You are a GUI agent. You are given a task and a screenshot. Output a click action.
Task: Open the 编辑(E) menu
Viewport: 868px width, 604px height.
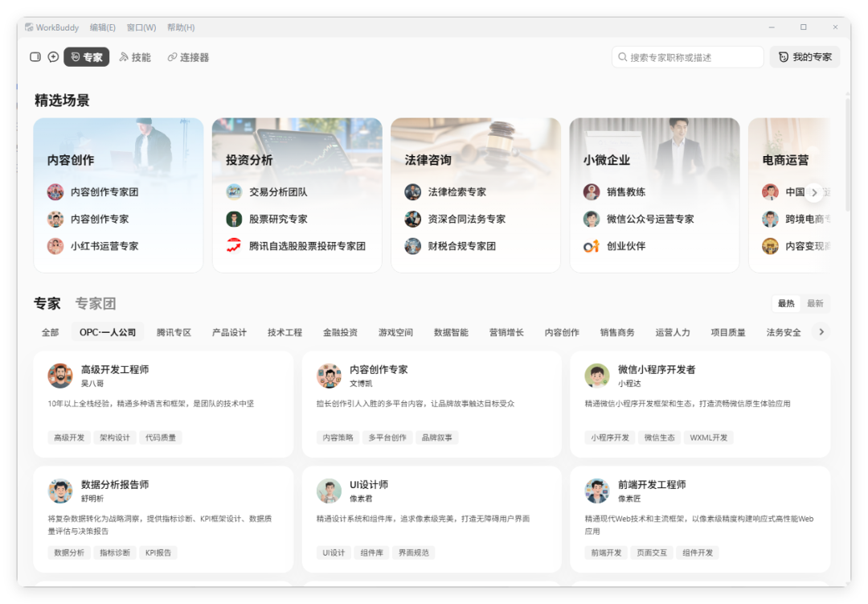[x=102, y=27]
